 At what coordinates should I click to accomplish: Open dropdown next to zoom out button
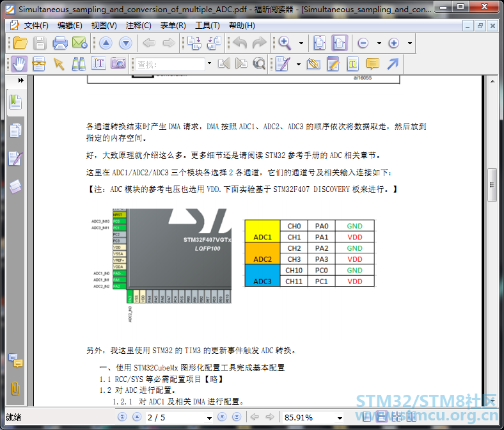(379, 43)
